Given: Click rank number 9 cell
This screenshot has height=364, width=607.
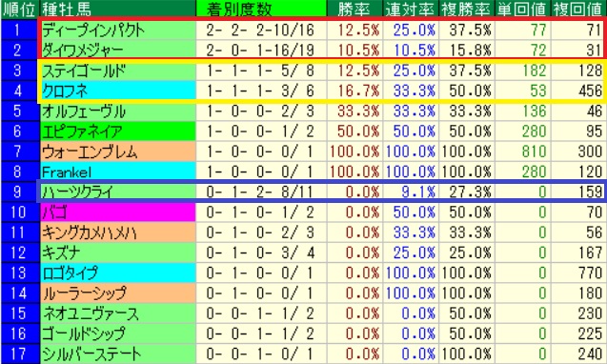Looking at the screenshot, I should click(20, 192).
